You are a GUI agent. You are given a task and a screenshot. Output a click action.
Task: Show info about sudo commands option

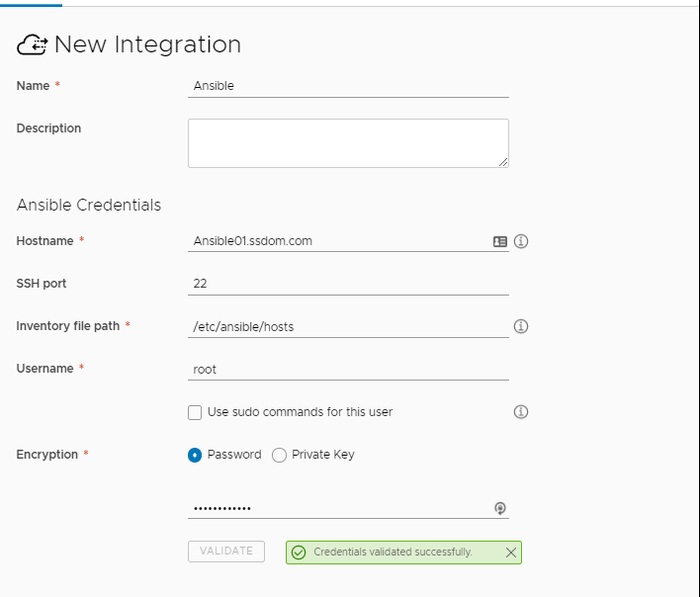click(x=521, y=411)
